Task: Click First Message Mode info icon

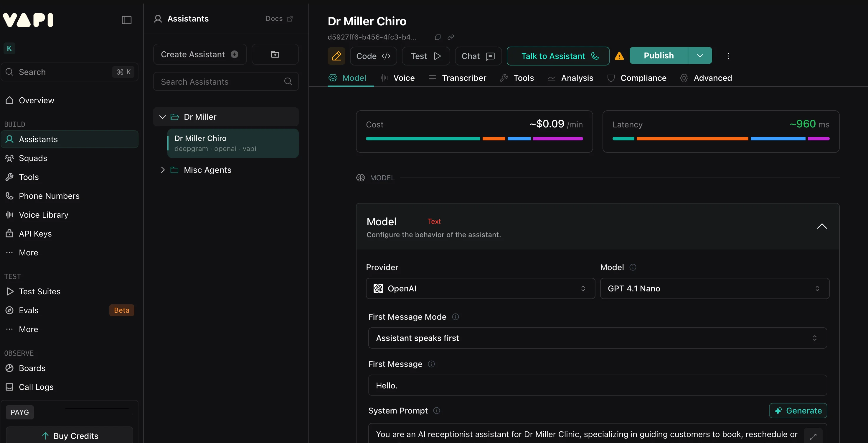Action: click(x=455, y=317)
